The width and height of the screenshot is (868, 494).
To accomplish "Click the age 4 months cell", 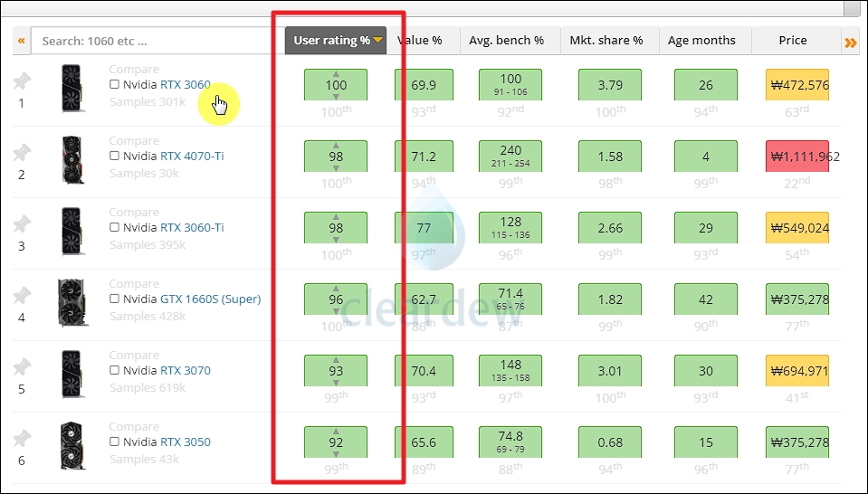I will click(x=706, y=156).
